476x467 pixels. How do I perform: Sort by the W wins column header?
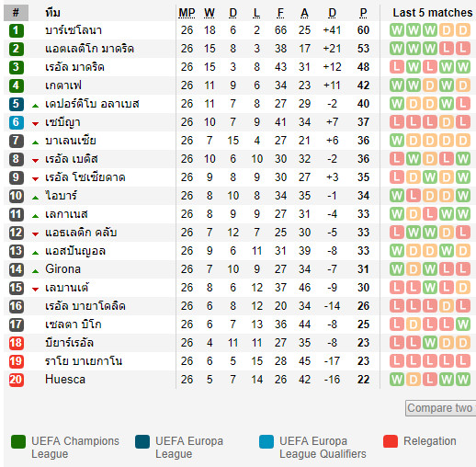tap(210, 13)
